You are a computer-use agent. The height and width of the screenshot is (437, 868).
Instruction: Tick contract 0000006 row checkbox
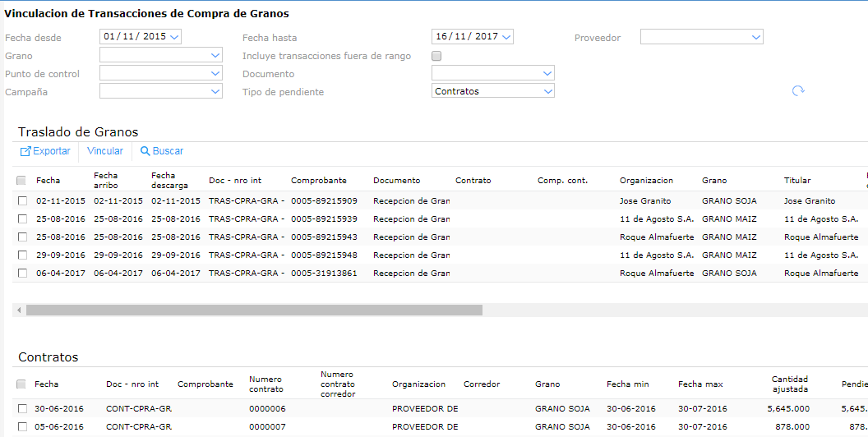(x=21, y=408)
